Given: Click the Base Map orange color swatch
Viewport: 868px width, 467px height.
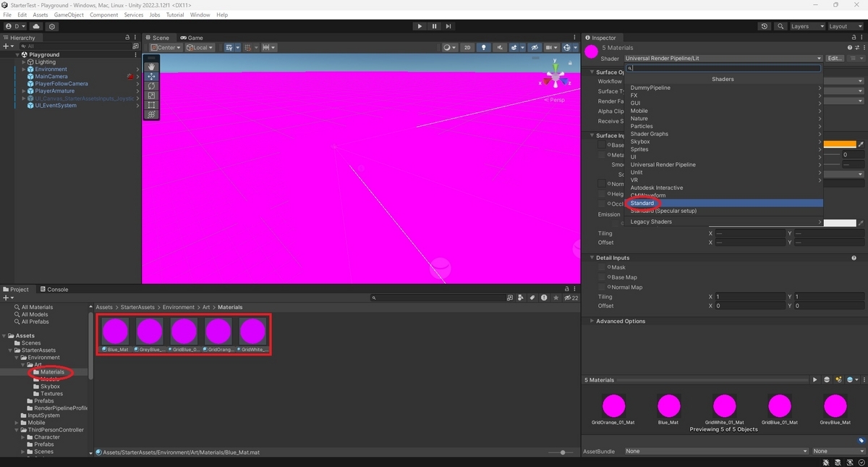Looking at the screenshot, I should [840, 145].
